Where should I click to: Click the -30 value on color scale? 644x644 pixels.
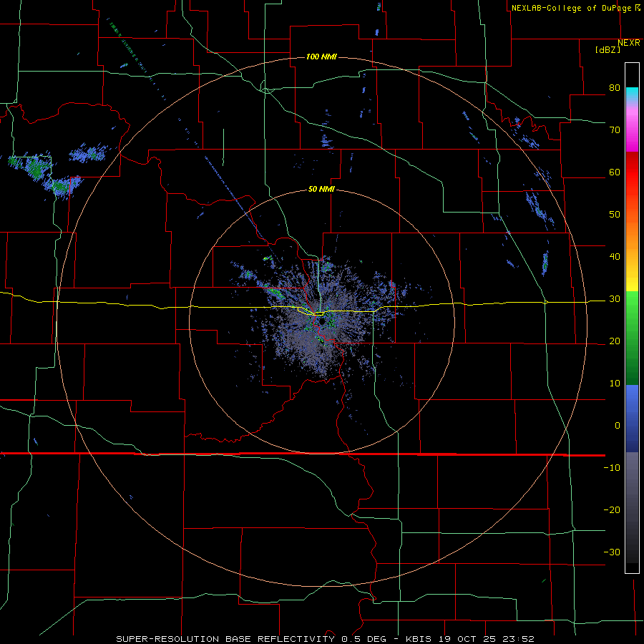point(612,552)
